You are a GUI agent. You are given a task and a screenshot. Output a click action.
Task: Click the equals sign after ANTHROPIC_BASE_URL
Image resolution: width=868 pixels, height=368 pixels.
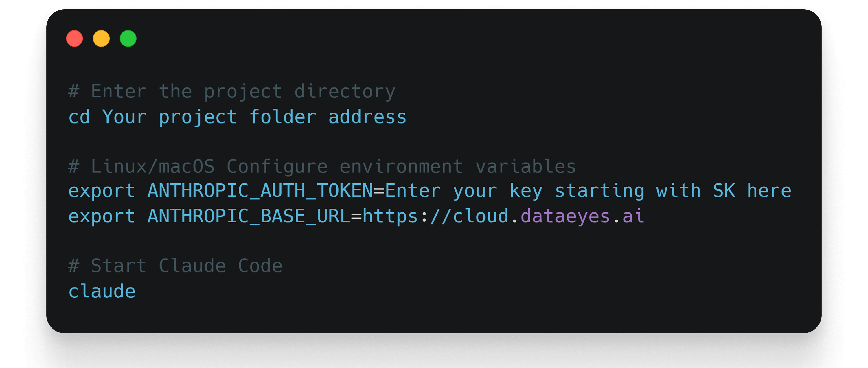[x=356, y=216]
